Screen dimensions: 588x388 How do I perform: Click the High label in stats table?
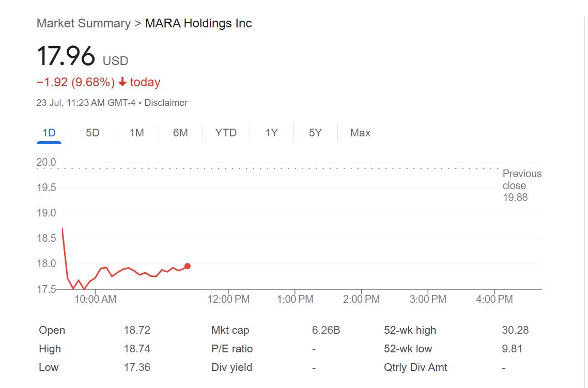[50, 349]
